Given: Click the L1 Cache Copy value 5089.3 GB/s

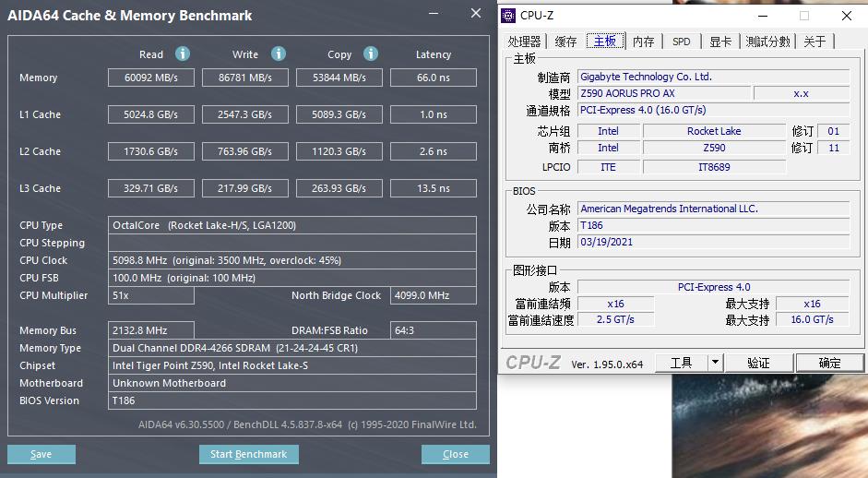Looking at the screenshot, I should click(339, 114).
